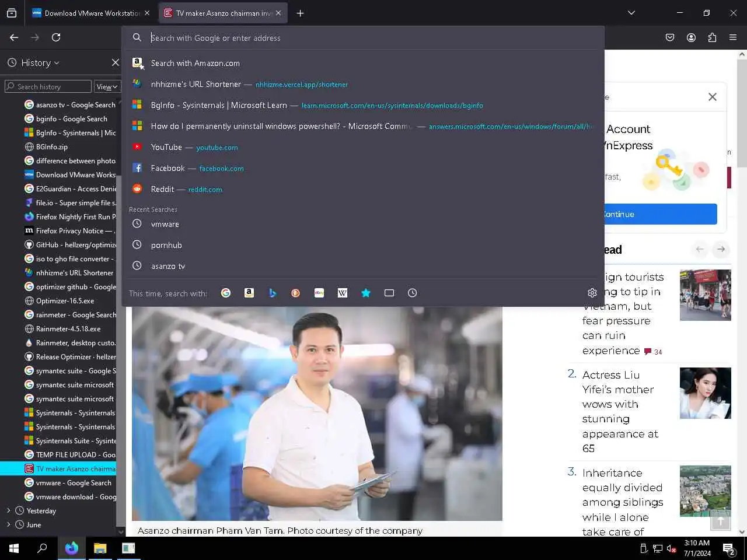Open Firefox View button in tab bar

[x=12, y=13]
